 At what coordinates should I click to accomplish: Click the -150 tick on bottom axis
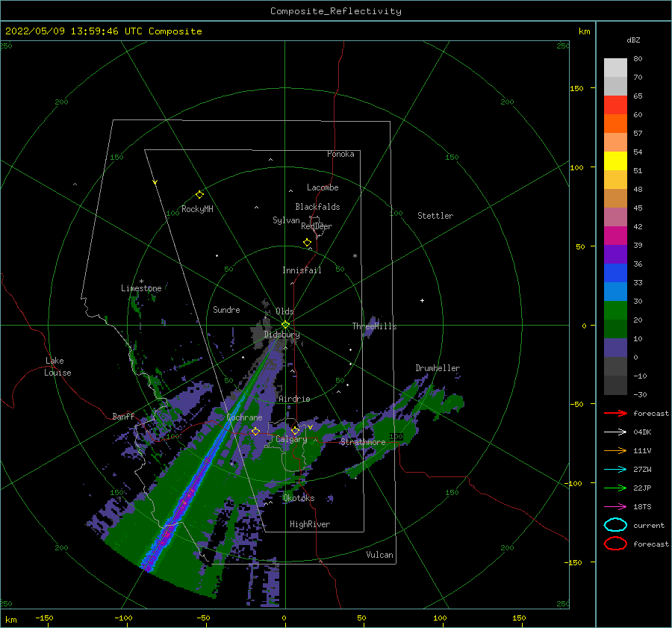click(44, 618)
